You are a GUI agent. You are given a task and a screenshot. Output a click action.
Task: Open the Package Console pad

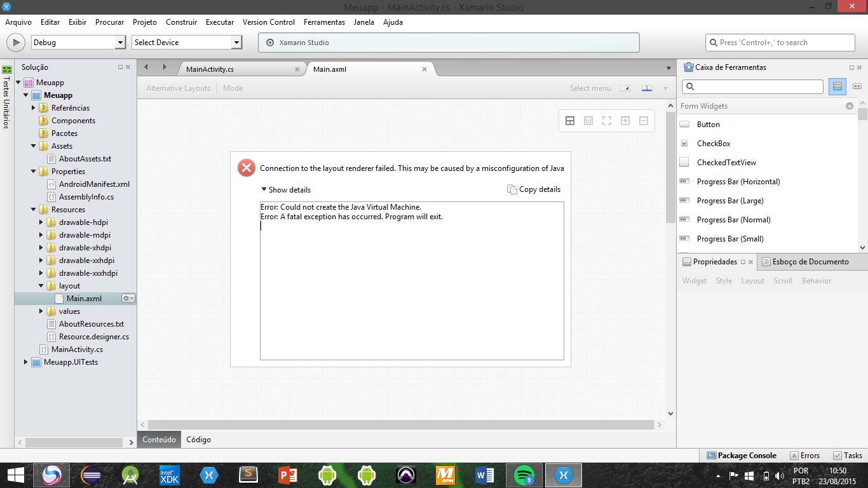[x=741, y=456]
